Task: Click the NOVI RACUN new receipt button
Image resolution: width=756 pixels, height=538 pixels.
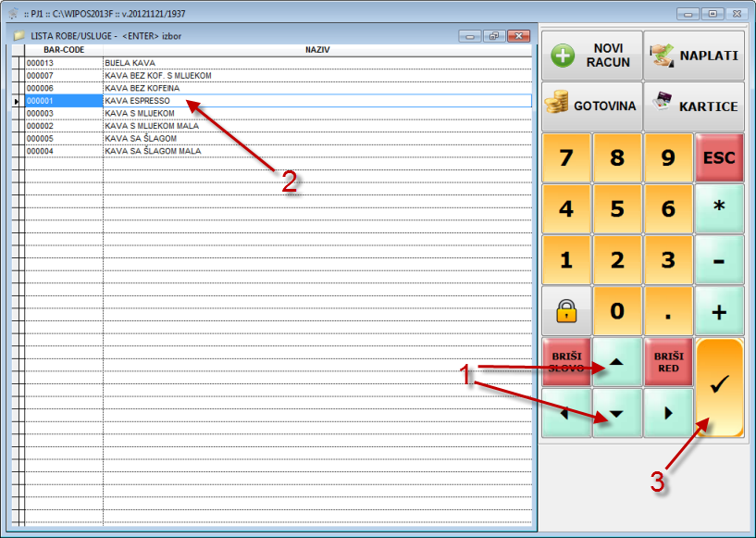Action: [590, 56]
